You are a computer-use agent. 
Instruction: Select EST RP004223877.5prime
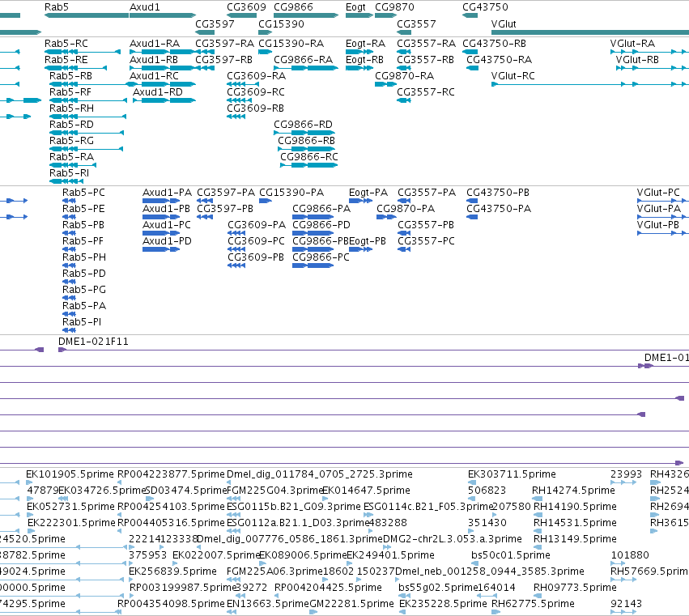171,474
